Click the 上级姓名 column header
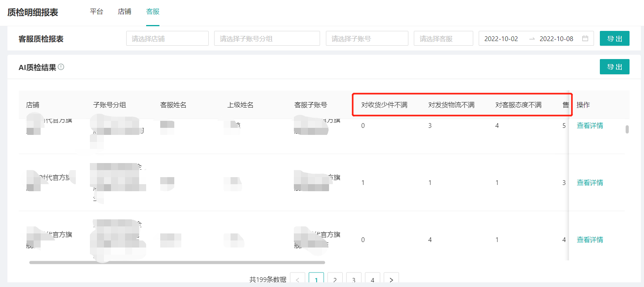The width and height of the screenshot is (644, 287). [240, 105]
